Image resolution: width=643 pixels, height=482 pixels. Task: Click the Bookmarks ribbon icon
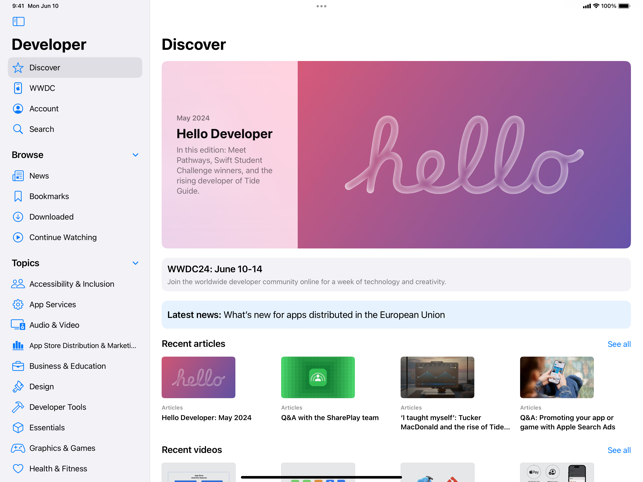click(x=18, y=196)
